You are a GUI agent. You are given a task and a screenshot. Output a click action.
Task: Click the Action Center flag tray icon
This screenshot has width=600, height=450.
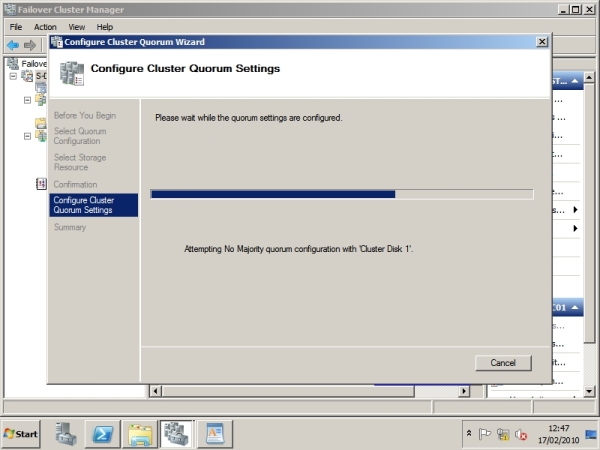(484, 434)
